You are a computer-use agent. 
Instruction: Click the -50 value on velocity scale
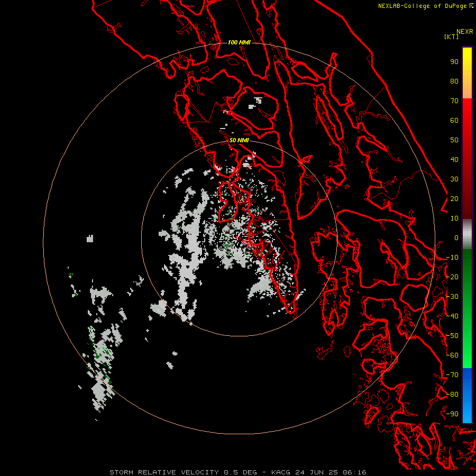coord(452,336)
